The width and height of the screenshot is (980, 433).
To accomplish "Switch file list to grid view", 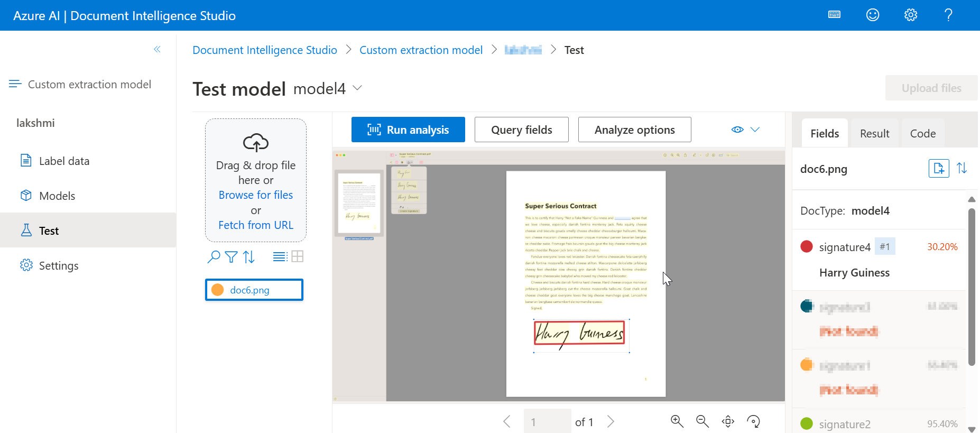I will click(x=298, y=256).
